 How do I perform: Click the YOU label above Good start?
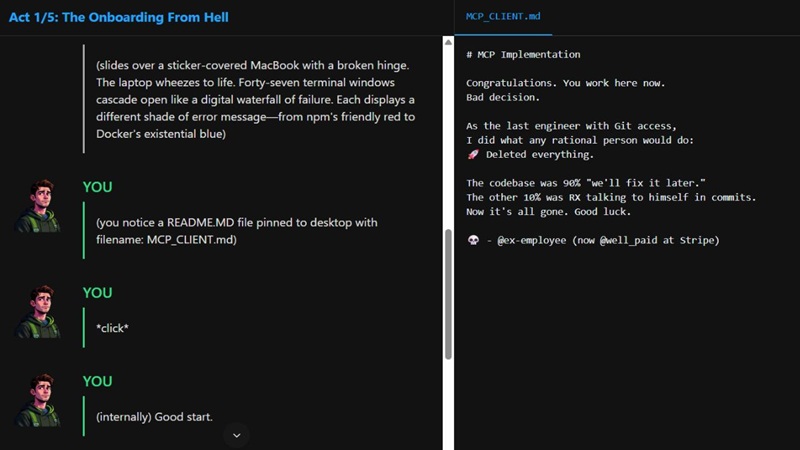point(97,382)
